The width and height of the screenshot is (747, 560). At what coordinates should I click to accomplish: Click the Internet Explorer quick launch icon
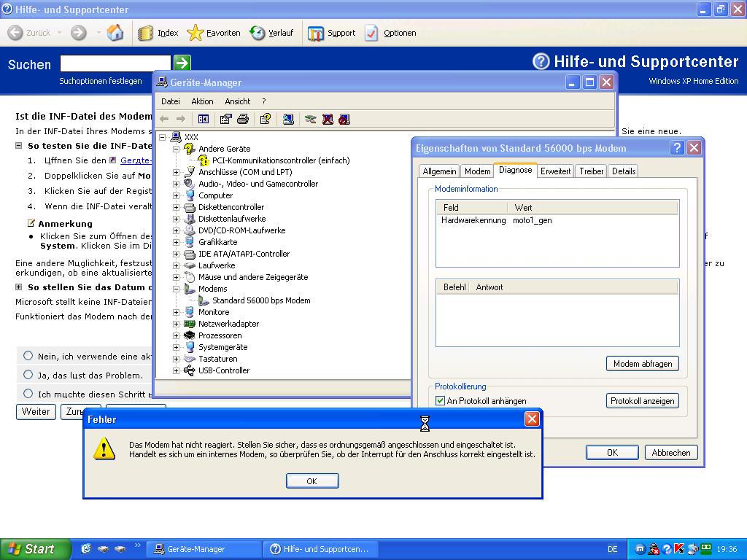coord(86,548)
